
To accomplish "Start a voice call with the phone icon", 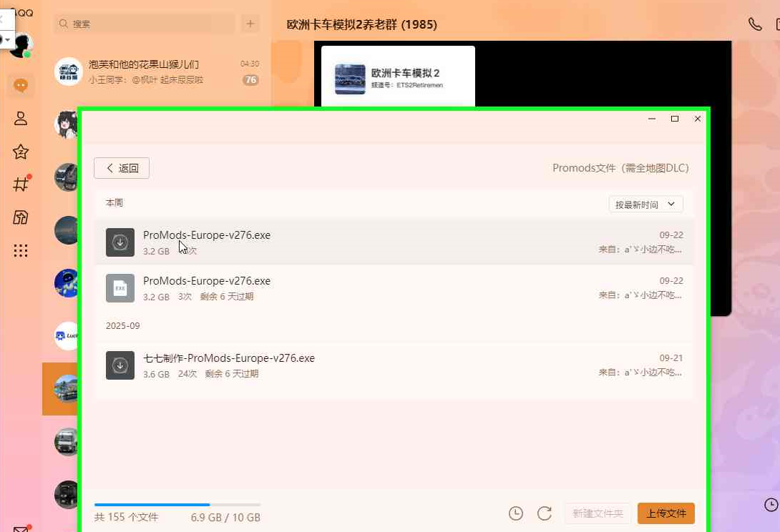I will click(755, 24).
